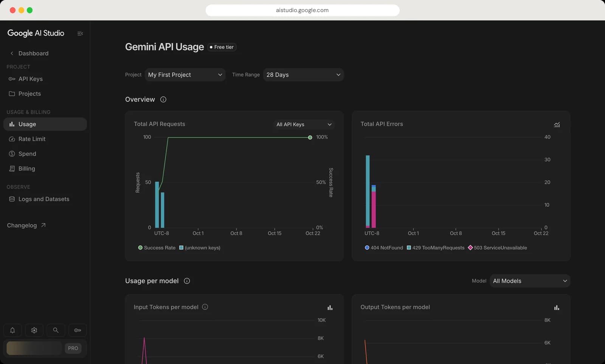Toggle chart type on Output Tokens per model
Image resolution: width=605 pixels, height=364 pixels.
point(557,308)
